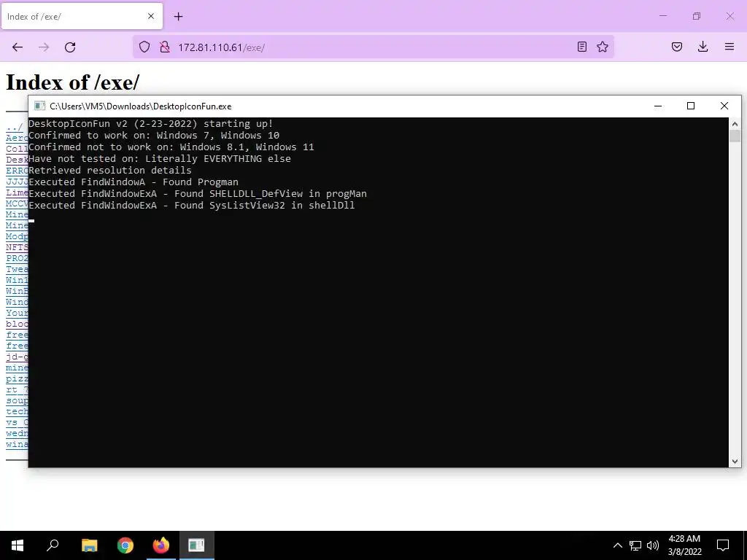Open the Windows notification center
This screenshot has height=560, width=747.
click(723, 545)
